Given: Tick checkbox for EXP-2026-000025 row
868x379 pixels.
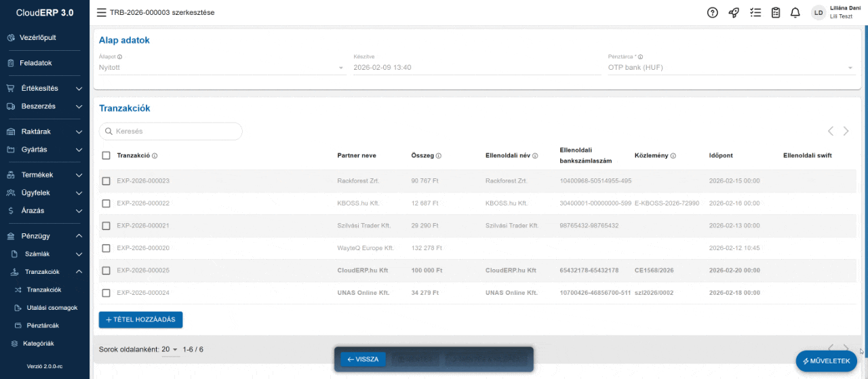Looking at the screenshot, I should pos(106,271).
